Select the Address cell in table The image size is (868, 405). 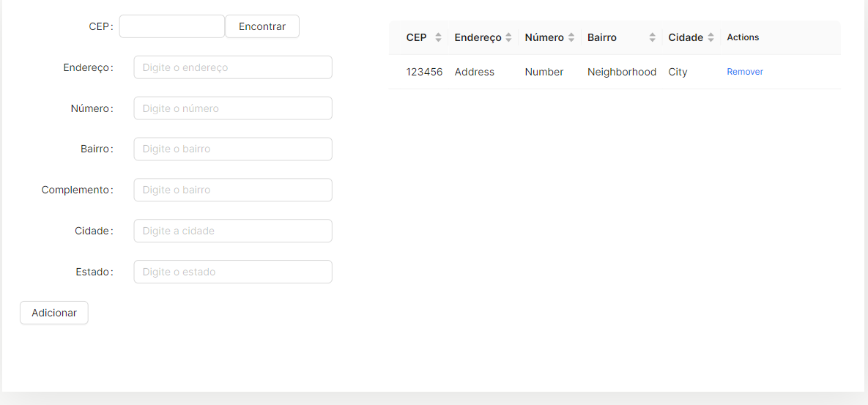pos(475,72)
